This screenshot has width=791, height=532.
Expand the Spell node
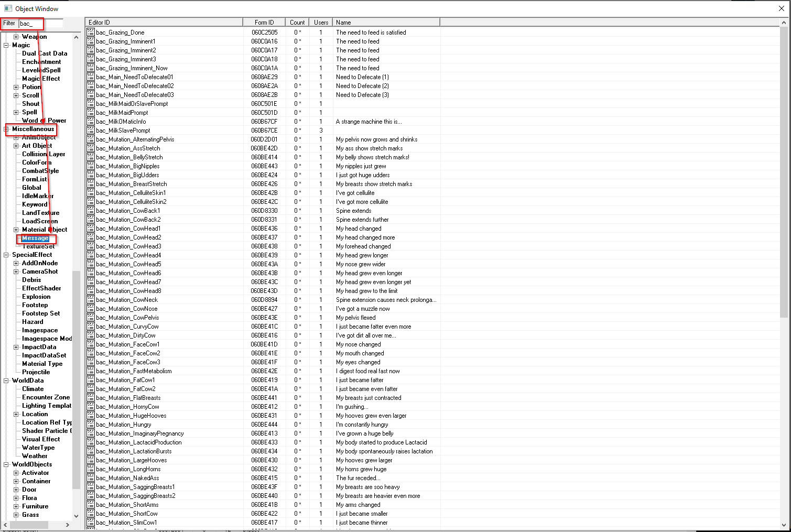point(16,112)
